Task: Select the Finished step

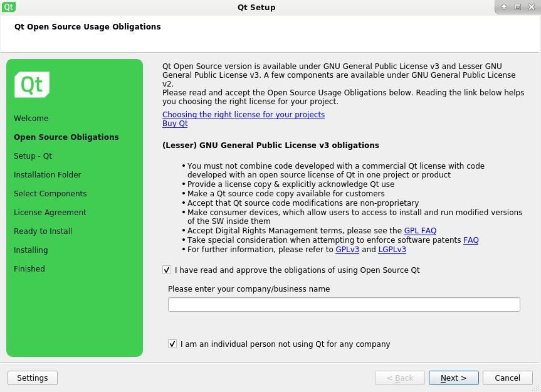Action: [29, 269]
